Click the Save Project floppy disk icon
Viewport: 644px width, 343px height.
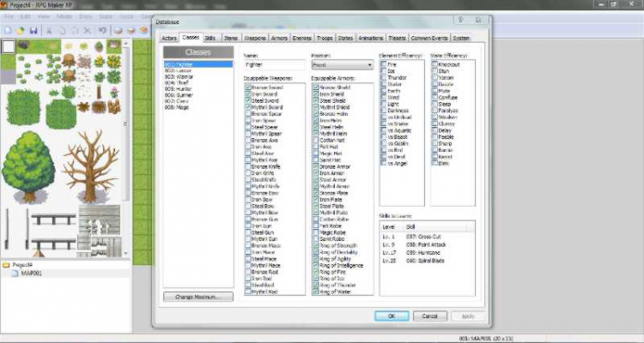click(33, 31)
